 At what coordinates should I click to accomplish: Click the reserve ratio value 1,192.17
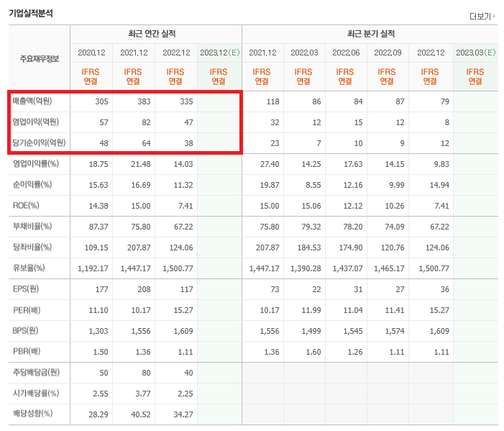click(93, 268)
